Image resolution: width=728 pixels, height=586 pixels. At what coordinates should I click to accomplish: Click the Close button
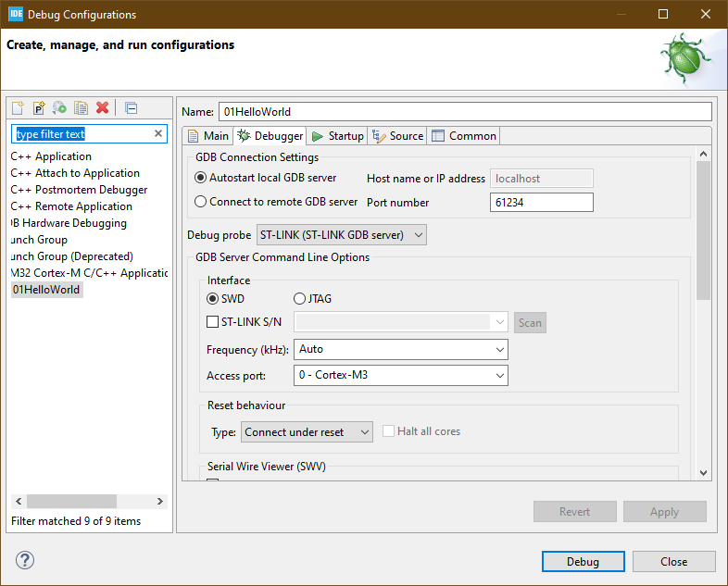coord(673,561)
